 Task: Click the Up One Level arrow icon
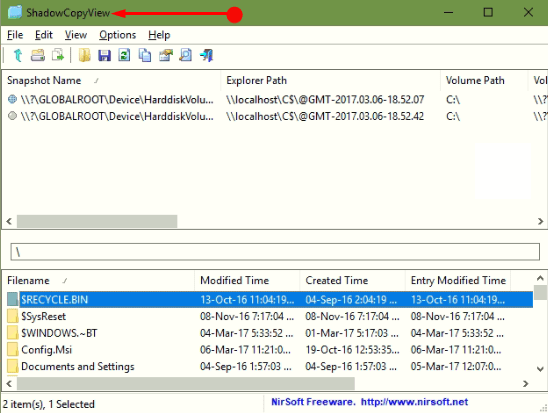[x=18, y=55]
